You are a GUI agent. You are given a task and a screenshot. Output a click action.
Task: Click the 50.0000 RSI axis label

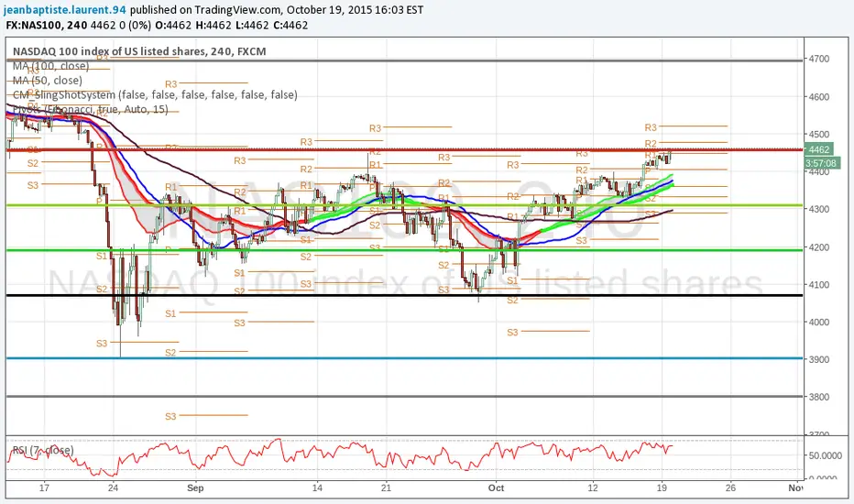[x=825, y=455]
